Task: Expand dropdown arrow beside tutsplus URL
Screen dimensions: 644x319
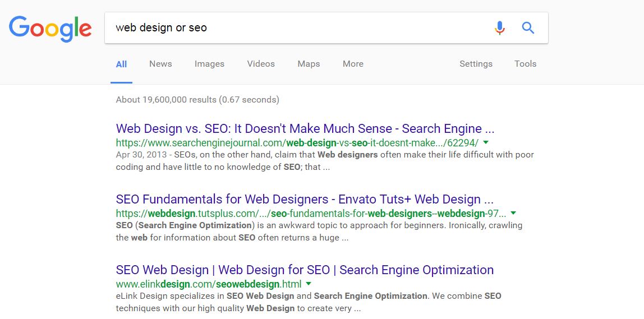Action: [513, 213]
